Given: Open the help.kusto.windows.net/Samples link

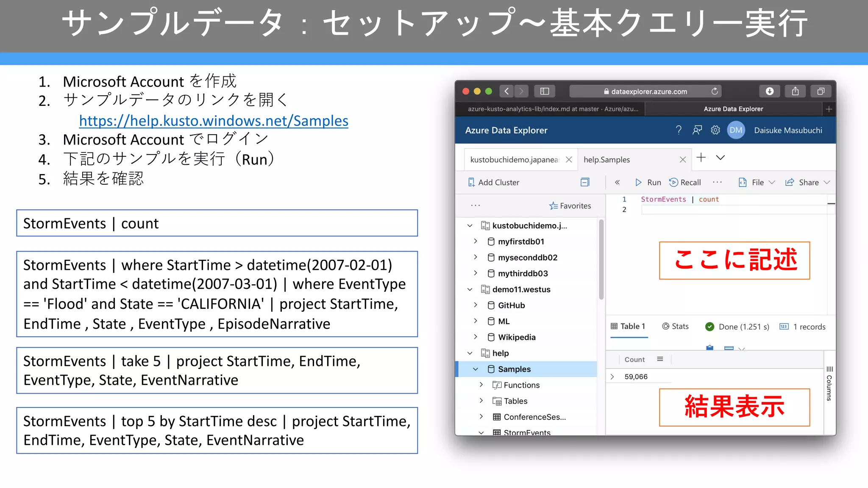Looking at the screenshot, I should 214,121.
